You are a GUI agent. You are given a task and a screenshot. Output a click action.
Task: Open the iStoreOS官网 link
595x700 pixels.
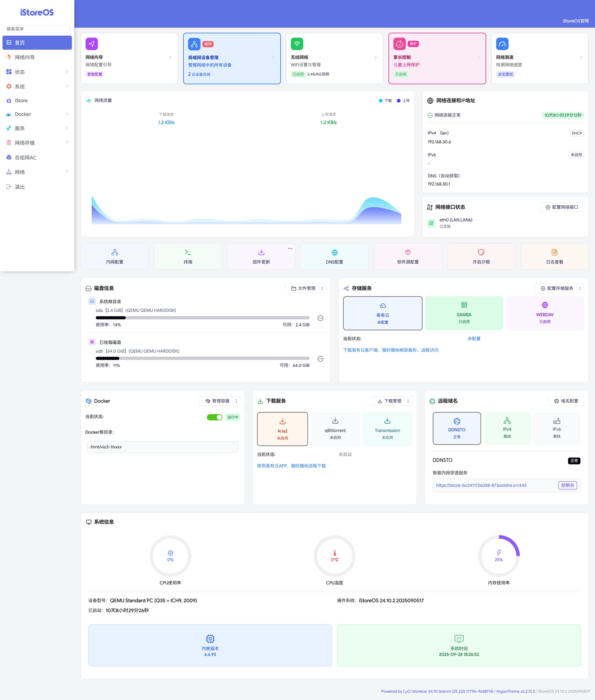pos(575,21)
